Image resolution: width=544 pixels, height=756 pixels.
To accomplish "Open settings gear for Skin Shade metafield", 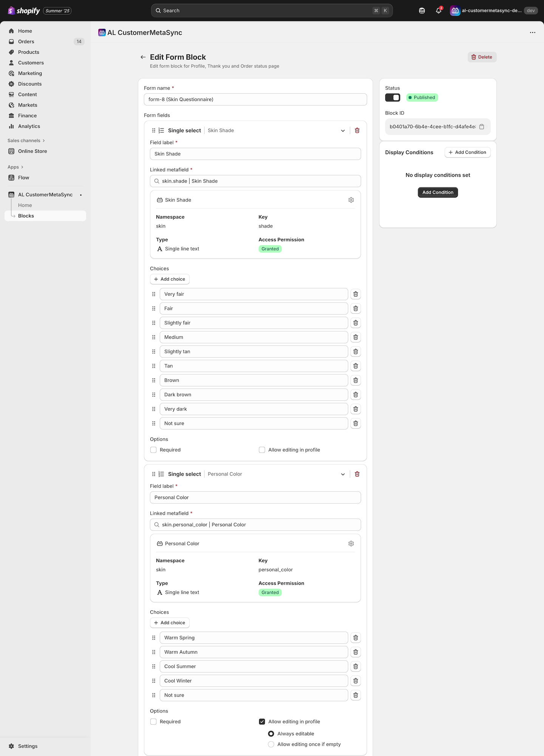I will tap(351, 200).
